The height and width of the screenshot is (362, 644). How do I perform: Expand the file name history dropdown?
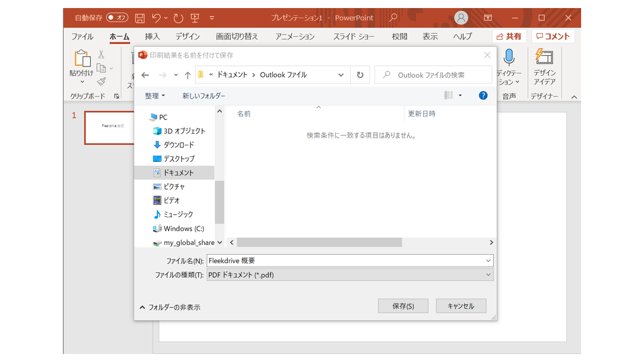488,261
